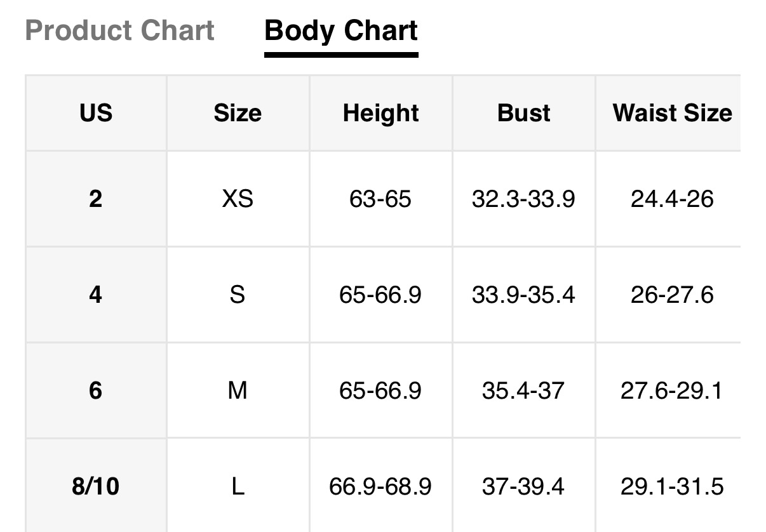Image resolution: width=766 pixels, height=532 pixels.
Task: Click the S size cell
Action: click(x=238, y=295)
